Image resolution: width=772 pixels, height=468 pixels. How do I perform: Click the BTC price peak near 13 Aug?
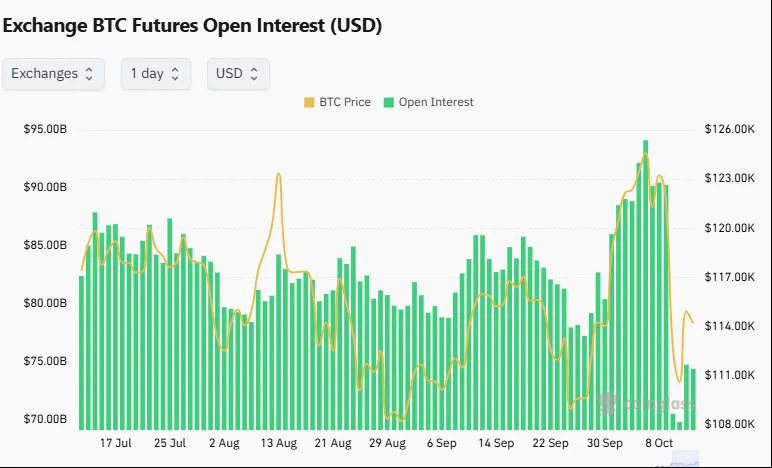pos(275,175)
